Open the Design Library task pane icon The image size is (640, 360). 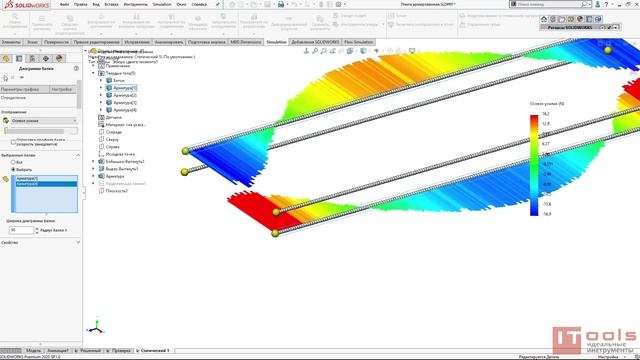553,19
